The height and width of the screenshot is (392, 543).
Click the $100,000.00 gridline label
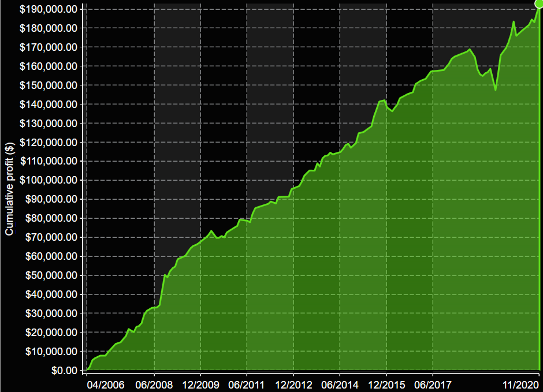point(49,180)
